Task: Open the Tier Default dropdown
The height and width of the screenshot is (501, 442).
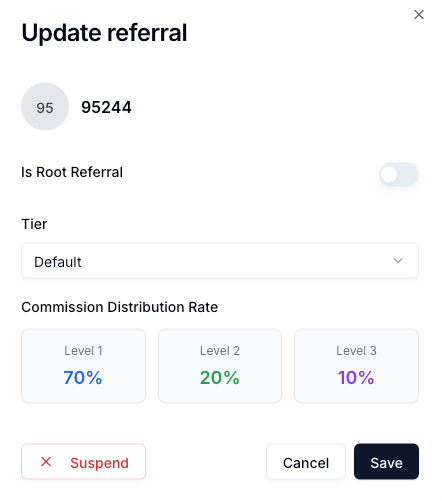Action: (x=220, y=261)
